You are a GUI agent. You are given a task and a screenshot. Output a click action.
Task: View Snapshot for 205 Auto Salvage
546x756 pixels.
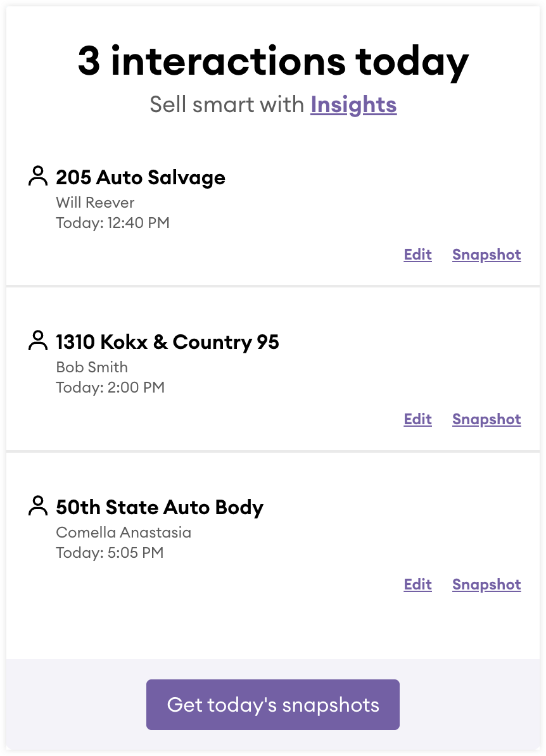coord(486,255)
